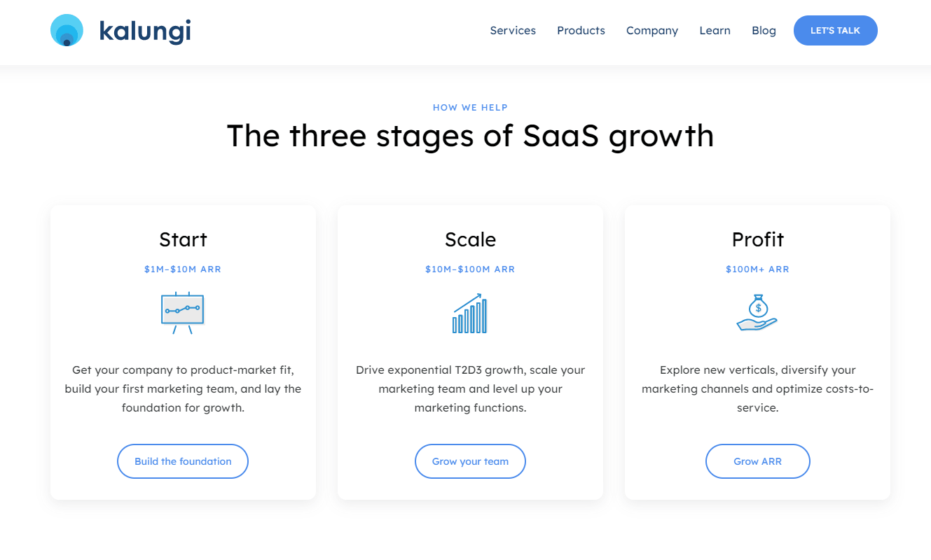Viewport: 931px width, 560px height.
Task: Click the money bag hand icon under Profit
Action: [x=757, y=312]
